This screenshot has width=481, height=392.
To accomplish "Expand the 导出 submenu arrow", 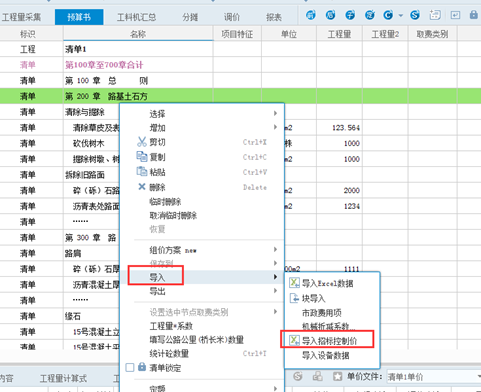I will click(x=275, y=291).
